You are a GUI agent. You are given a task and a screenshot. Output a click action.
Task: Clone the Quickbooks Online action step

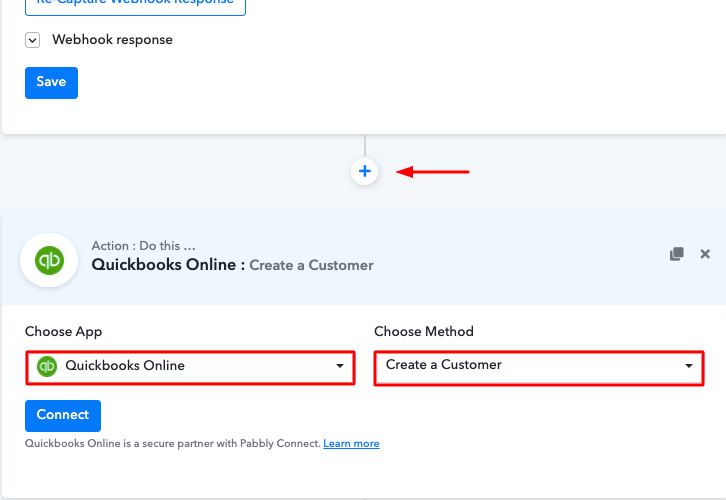[x=676, y=254]
